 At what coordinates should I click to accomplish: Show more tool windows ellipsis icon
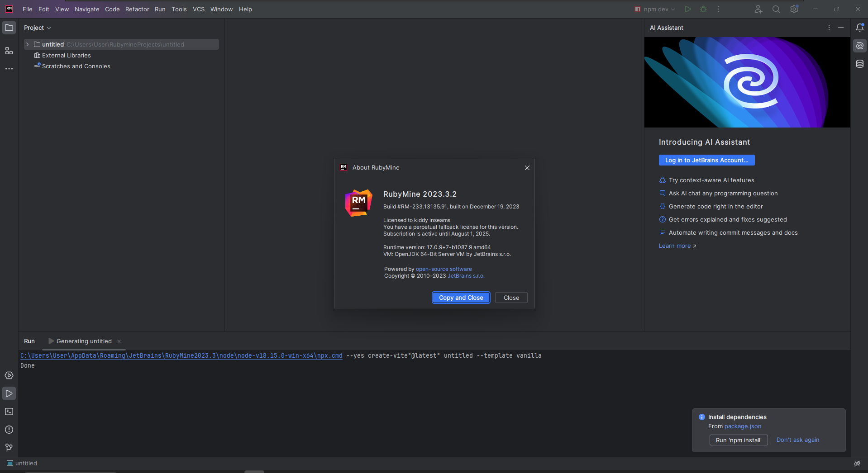(x=9, y=69)
